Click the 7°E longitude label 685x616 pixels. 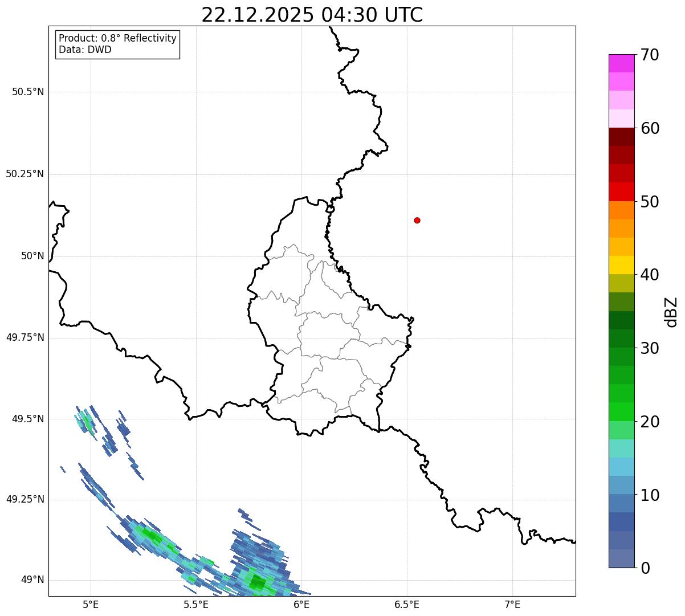pos(512,605)
